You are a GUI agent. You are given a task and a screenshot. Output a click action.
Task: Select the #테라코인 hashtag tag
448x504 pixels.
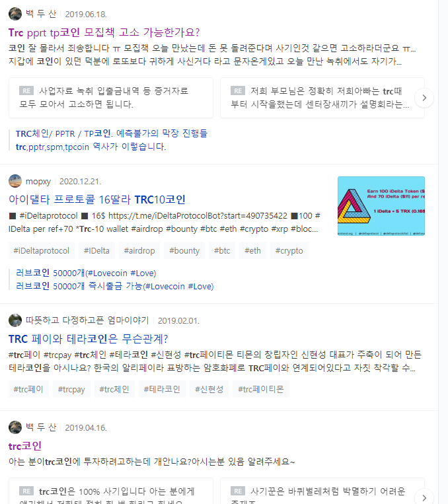pyautogui.click(x=162, y=389)
